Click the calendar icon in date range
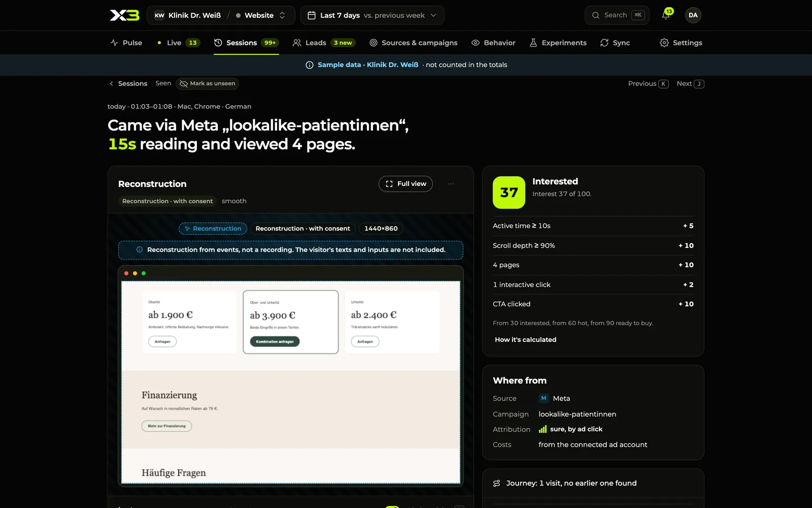This screenshot has height=508, width=812. 312,15
